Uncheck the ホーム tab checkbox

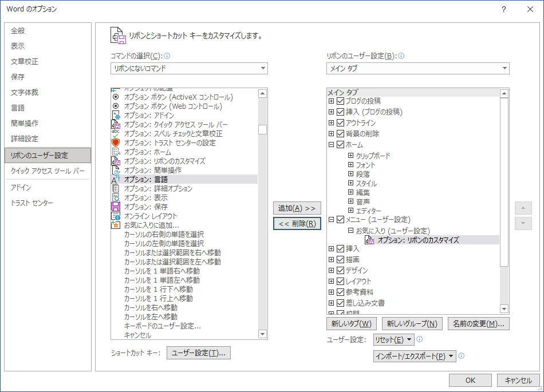coord(340,145)
